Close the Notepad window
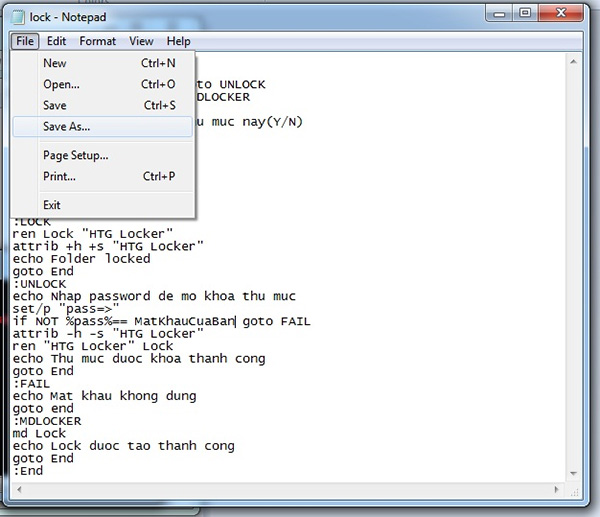 point(560,14)
